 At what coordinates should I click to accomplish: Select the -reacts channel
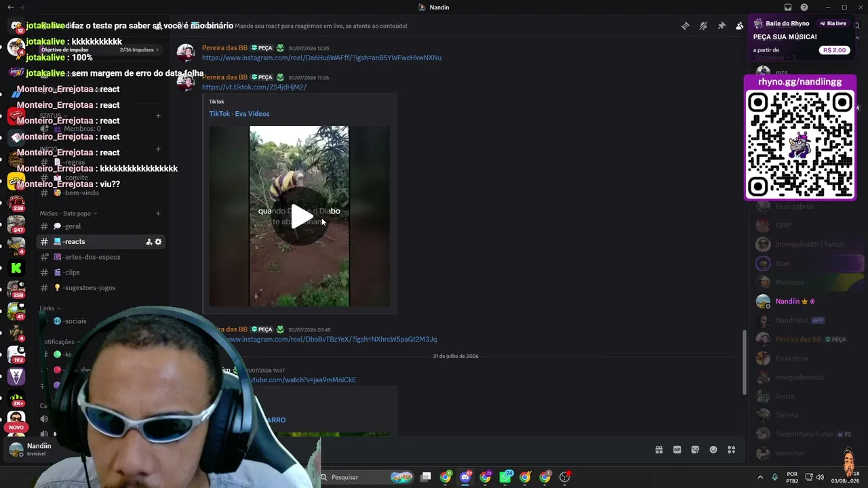pyautogui.click(x=100, y=242)
